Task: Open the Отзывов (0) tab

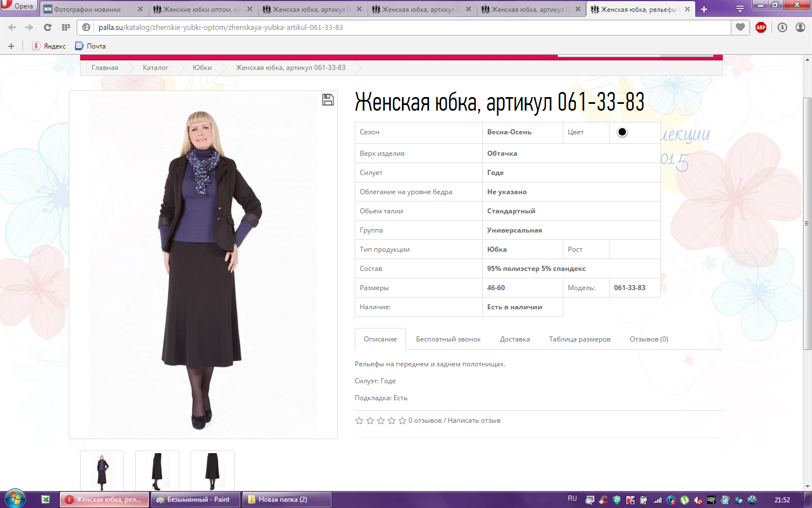Action: tap(649, 339)
